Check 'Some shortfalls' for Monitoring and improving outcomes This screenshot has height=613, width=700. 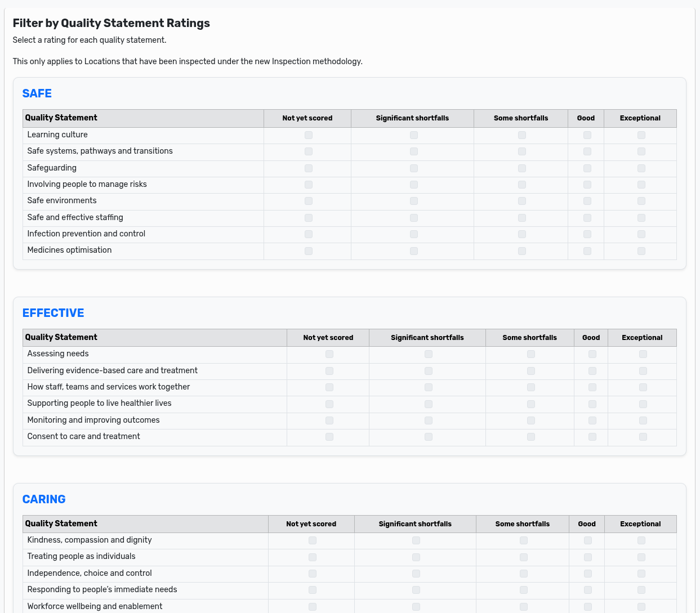click(x=530, y=420)
